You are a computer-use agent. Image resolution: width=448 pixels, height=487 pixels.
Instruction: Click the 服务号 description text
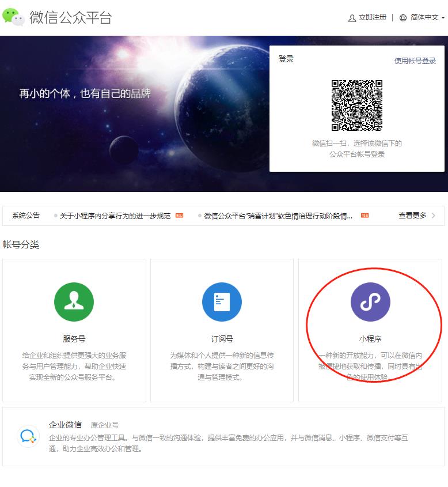pos(74,366)
